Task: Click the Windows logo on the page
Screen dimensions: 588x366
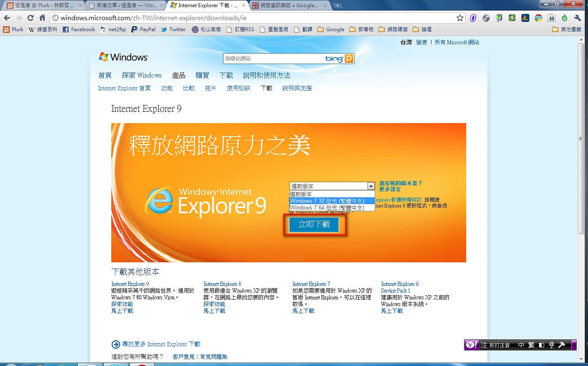Action: point(124,57)
